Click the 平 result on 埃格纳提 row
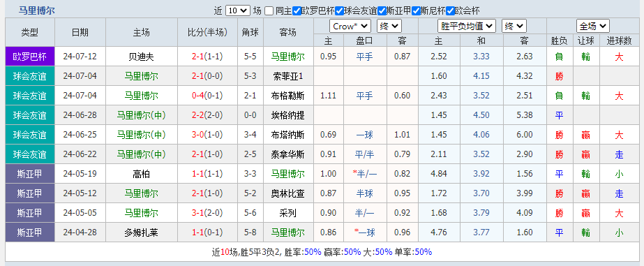The height and width of the screenshot is (266, 644). [x=559, y=115]
